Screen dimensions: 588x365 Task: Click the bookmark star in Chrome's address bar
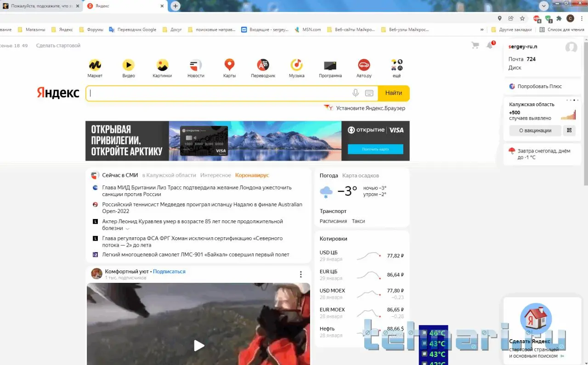point(522,18)
